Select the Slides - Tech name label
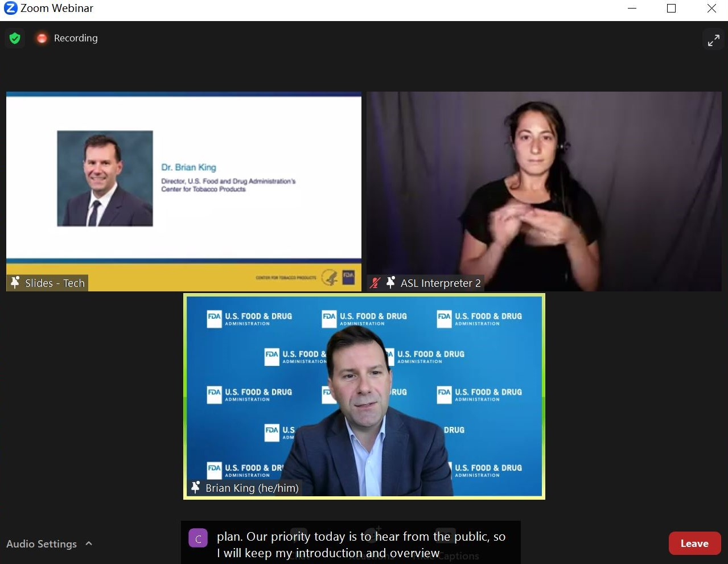The height and width of the screenshot is (564, 728). point(55,283)
